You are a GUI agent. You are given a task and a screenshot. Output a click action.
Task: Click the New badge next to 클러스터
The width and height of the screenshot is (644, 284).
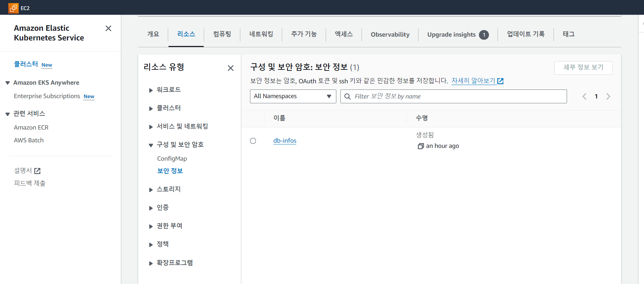tap(47, 65)
